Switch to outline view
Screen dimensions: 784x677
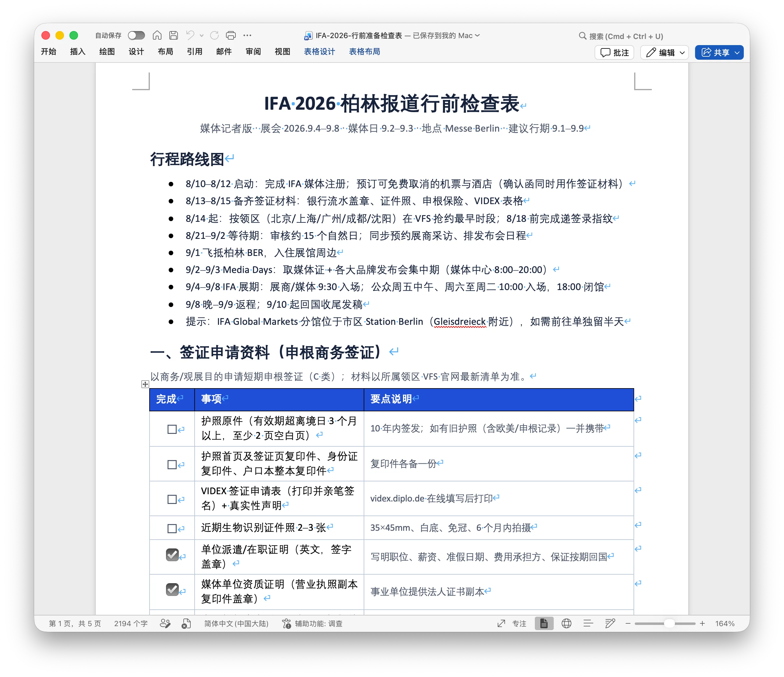click(x=588, y=623)
